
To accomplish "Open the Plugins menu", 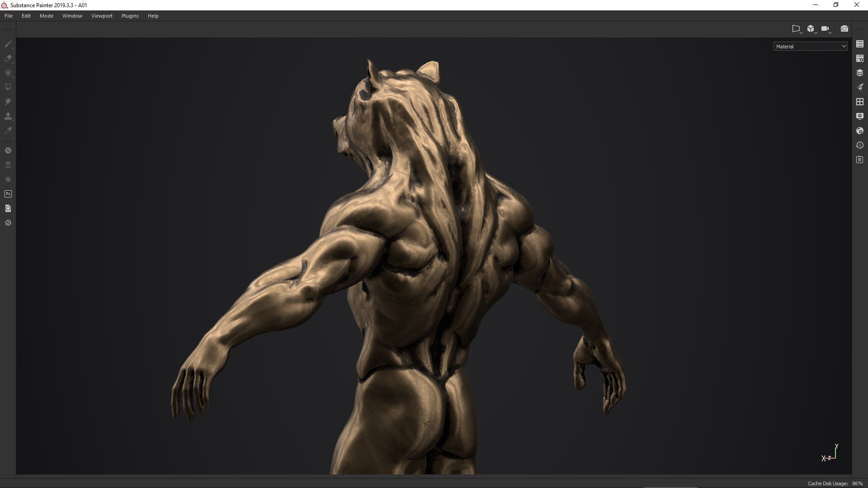I will coord(130,16).
